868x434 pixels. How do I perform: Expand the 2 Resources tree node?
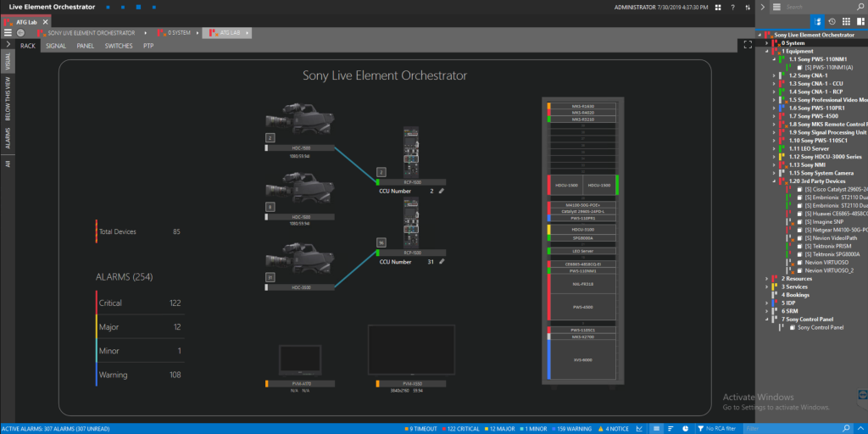click(766, 279)
